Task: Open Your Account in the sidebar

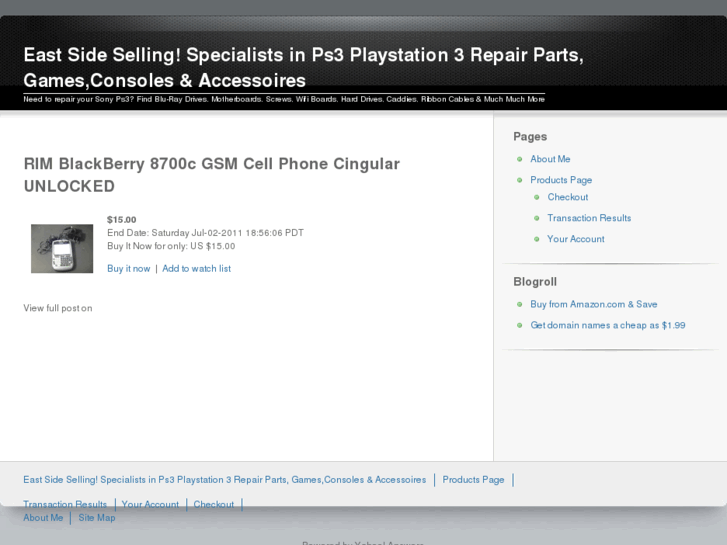Action: coord(575,239)
